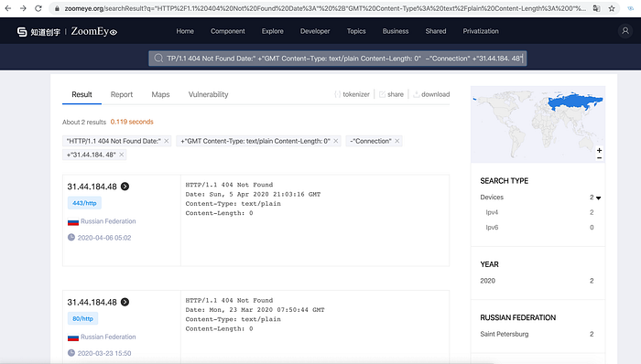Click the search query input field
641x364 pixels.
point(337,59)
